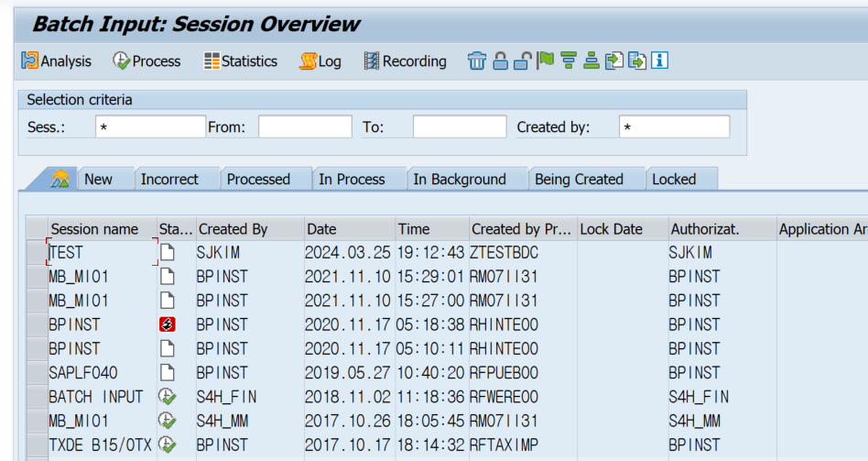Click the From date input field
Image resolution: width=868 pixels, height=461 pixels.
(305, 126)
